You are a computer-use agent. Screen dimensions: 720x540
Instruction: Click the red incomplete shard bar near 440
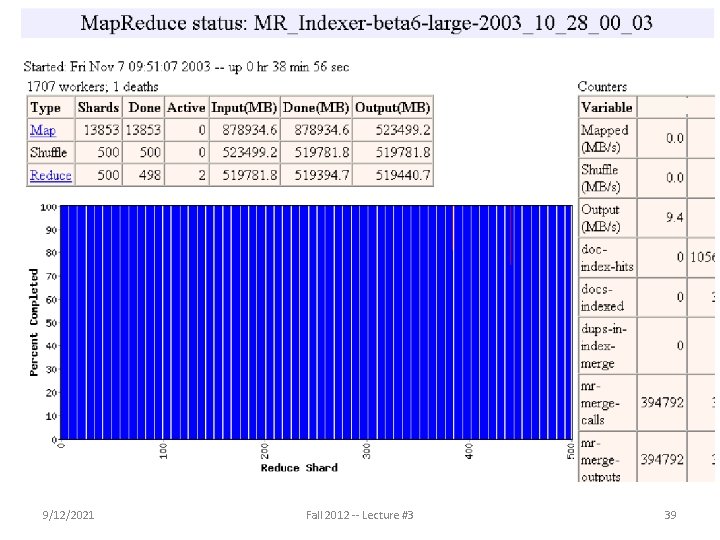(x=511, y=235)
